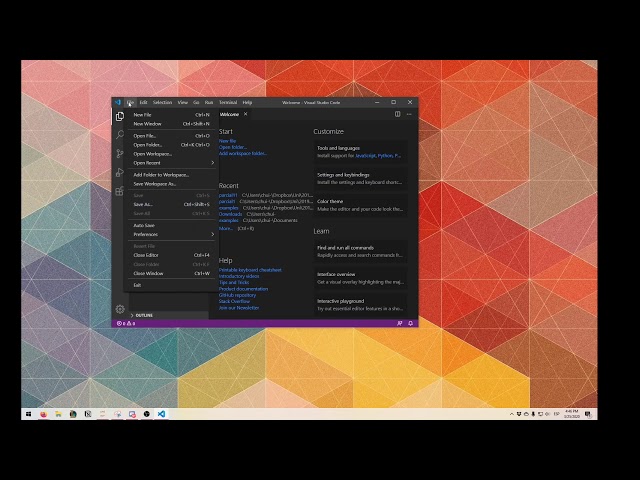640x480 pixels.
Task: Expand the OUTLINE section
Action: (x=169, y=315)
